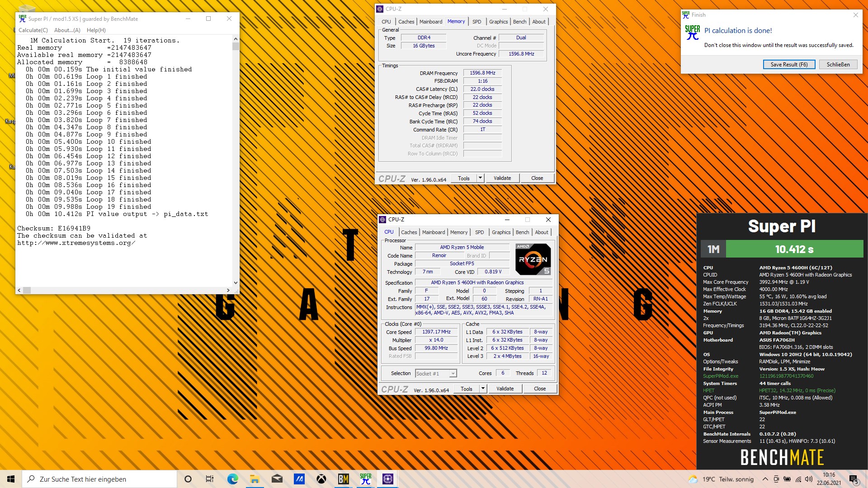This screenshot has height=488, width=868.
Task: Open Socket #1 selection dropdown
Action: [436, 373]
